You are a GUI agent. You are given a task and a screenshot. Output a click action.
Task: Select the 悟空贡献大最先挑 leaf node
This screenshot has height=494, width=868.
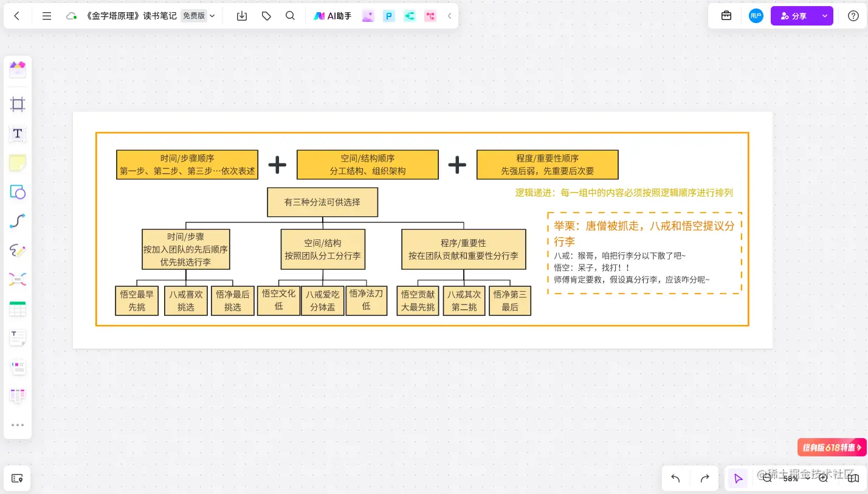tap(418, 301)
